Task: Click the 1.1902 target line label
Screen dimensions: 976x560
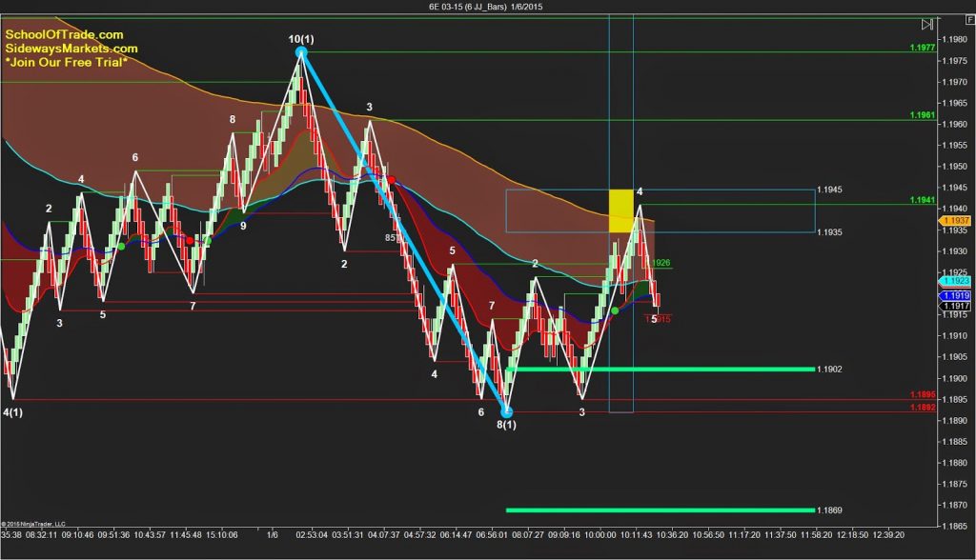Action: (830, 369)
